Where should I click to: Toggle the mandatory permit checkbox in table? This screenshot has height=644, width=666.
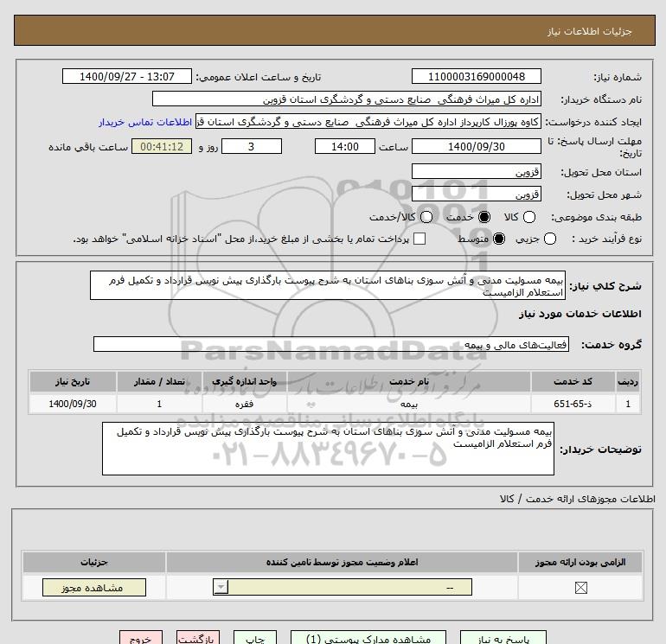[x=580, y=588]
